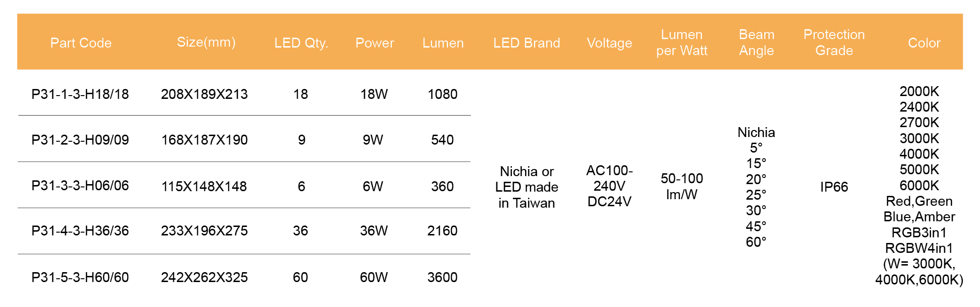The height and width of the screenshot is (307, 980).
Task: Select part code P31-4-3-H36/36
Action: tap(80, 231)
